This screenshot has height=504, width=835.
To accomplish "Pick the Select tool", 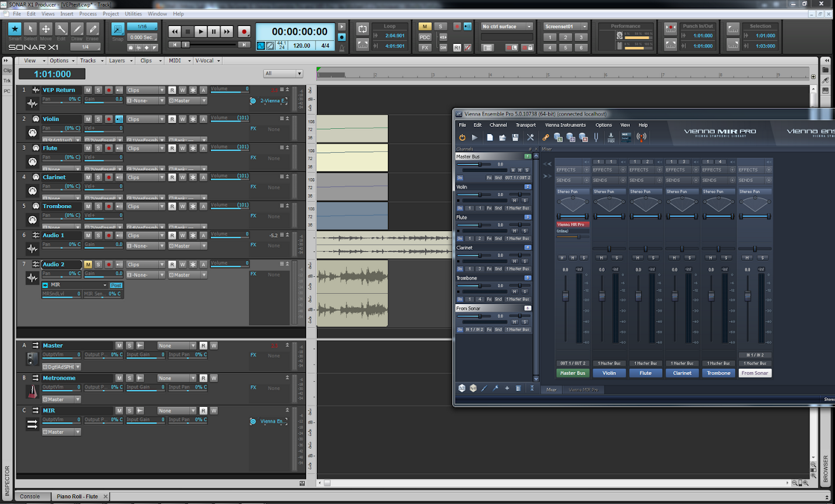I will 30,29.
